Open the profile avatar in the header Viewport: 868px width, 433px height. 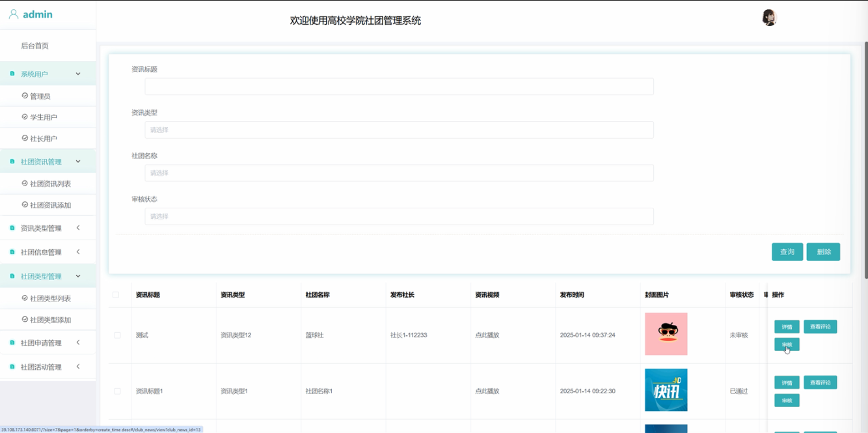pyautogui.click(x=769, y=18)
